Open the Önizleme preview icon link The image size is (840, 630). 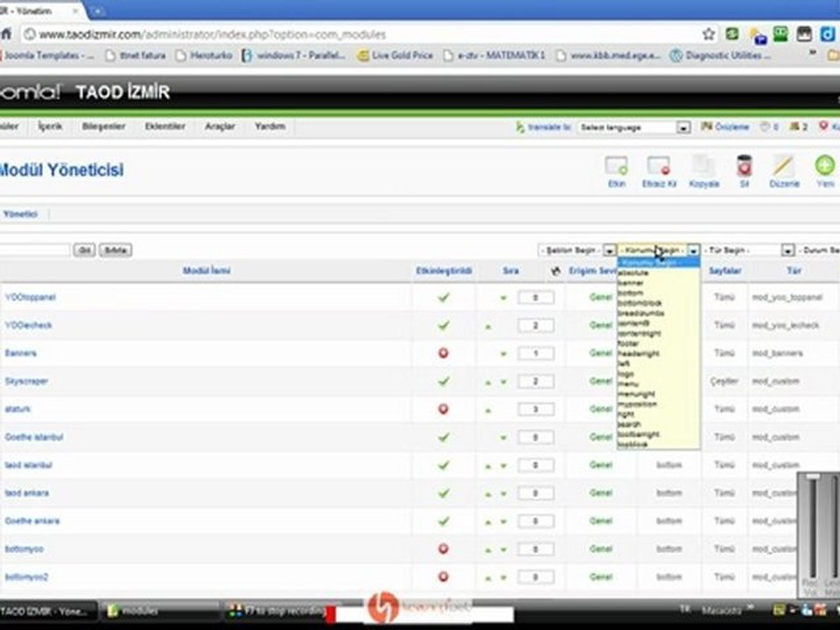coord(724,127)
